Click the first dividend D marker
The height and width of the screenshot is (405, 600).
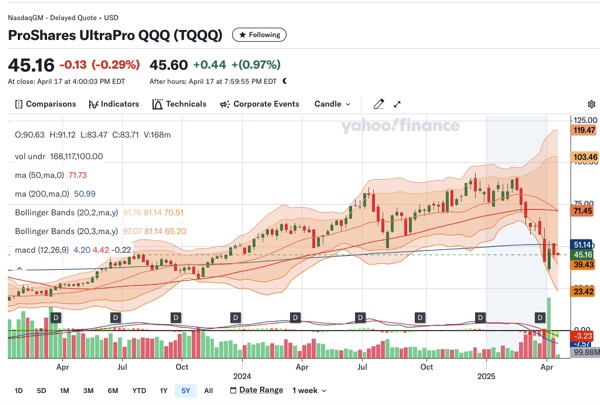tap(56, 317)
